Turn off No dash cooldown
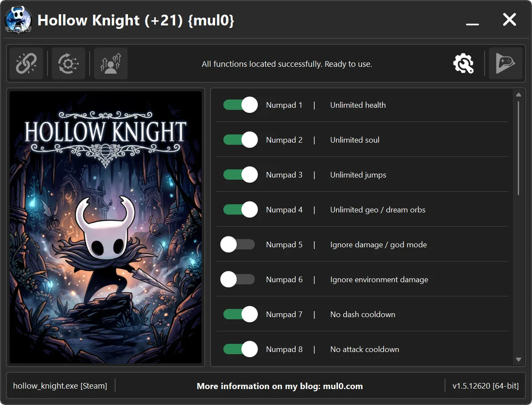 pos(240,314)
